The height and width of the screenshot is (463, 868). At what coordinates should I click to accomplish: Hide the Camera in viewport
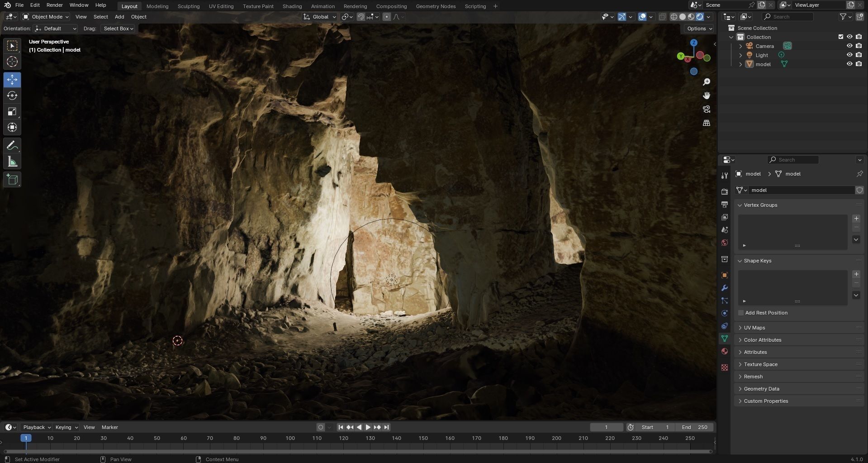tap(849, 46)
